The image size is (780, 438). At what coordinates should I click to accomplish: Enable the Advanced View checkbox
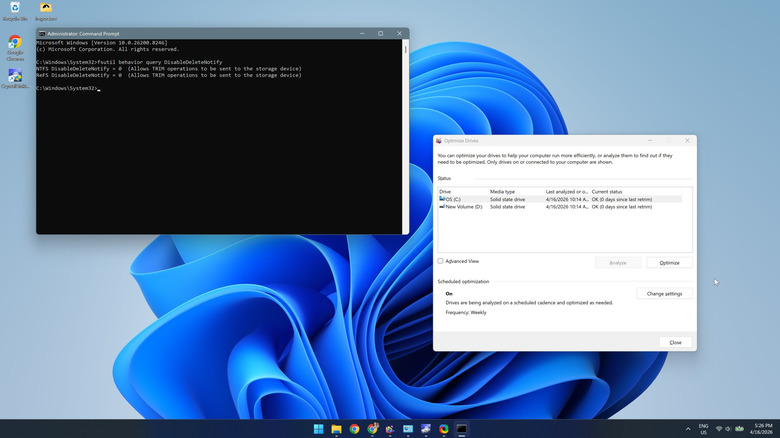point(440,261)
